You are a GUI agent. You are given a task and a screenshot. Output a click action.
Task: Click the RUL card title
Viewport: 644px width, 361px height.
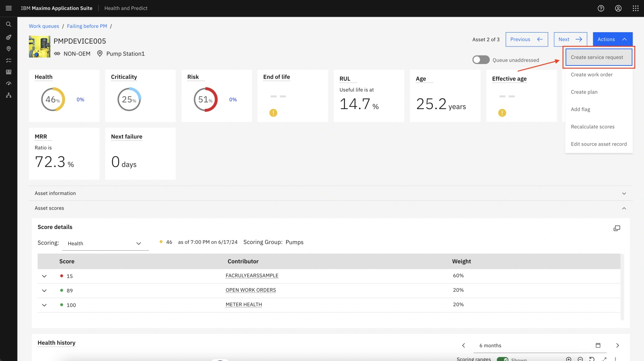click(x=345, y=79)
